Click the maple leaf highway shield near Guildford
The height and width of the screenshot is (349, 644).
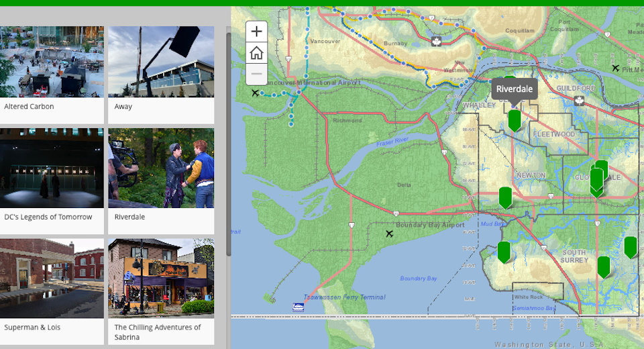pos(579,100)
